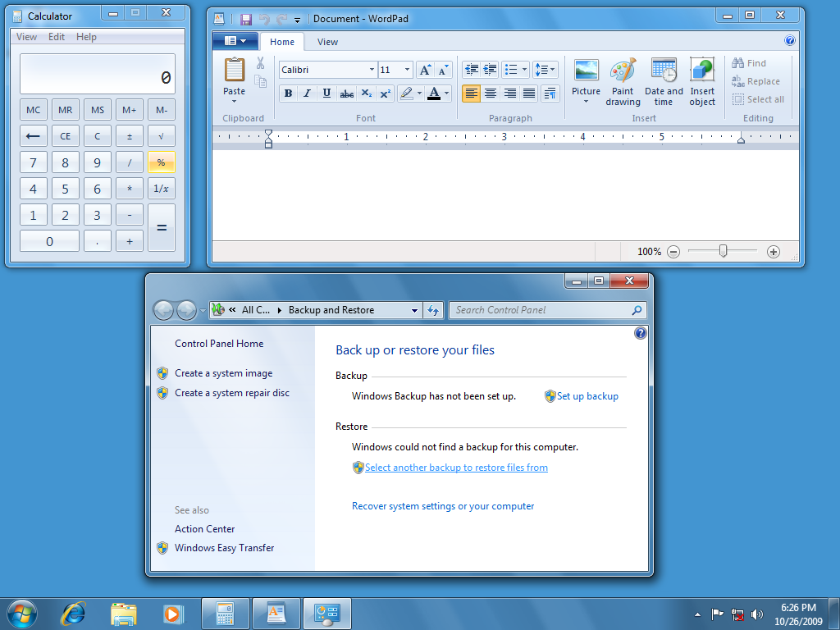Click the Grow font icon in WordPad
The width and height of the screenshot is (840, 630).
click(x=425, y=70)
